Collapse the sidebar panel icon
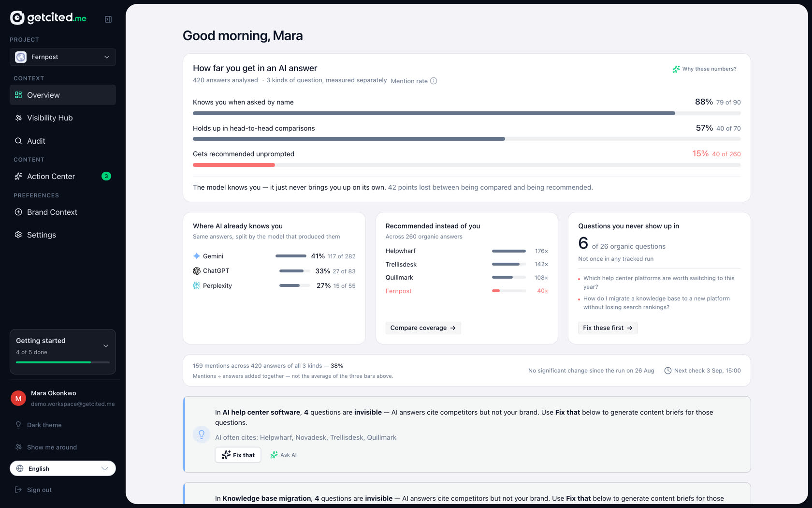This screenshot has height=508, width=812. pos(108,19)
